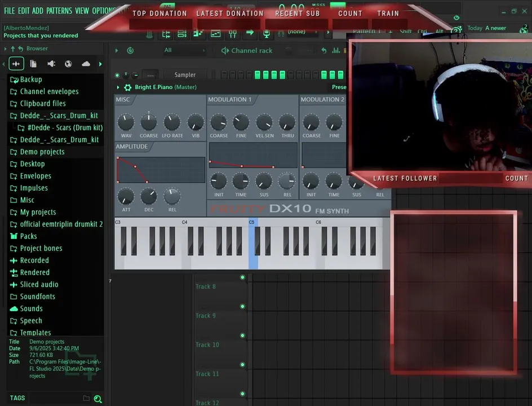Click the microphone recording toolbar icon
This screenshot has width=532, height=406.
coord(267,34)
